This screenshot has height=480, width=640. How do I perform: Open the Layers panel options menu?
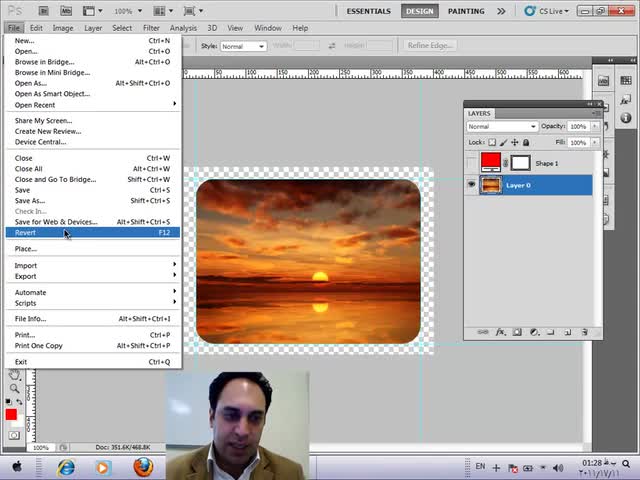tap(596, 113)
